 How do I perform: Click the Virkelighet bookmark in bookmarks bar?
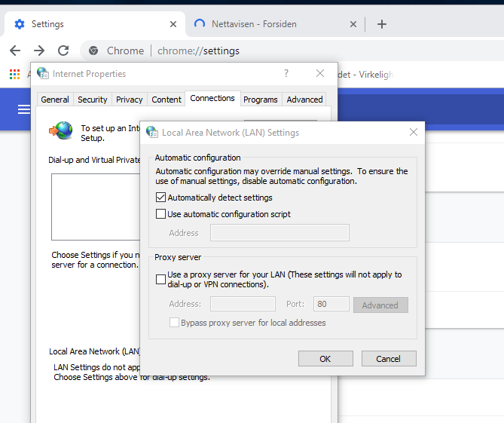point(365,75)
